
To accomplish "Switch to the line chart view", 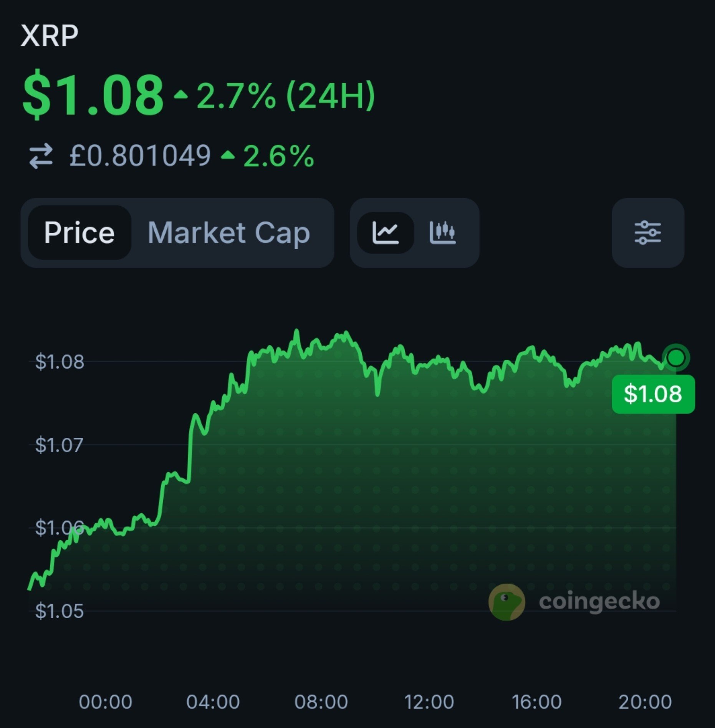I will tap(386, 233).
